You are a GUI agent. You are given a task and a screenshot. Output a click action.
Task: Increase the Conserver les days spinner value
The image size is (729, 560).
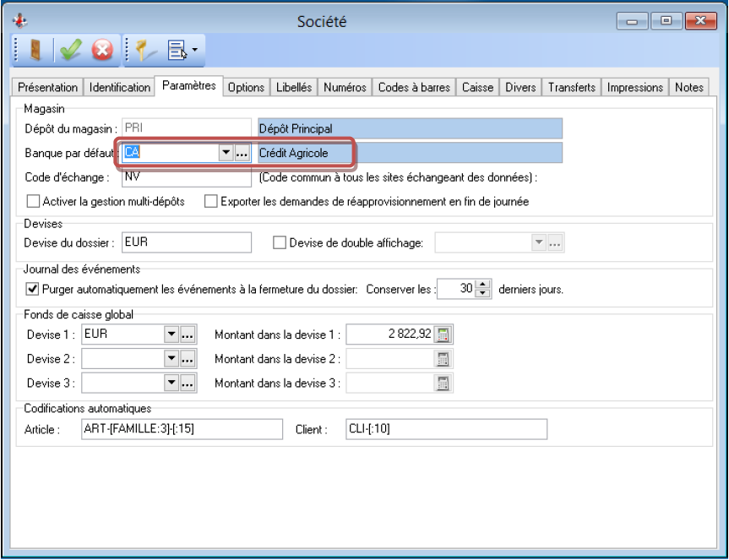(x=483, y=284)
